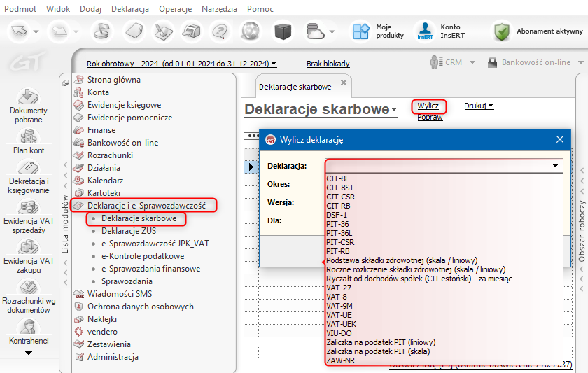Close the Wylicz deklarację dialog

coord(560,139)
